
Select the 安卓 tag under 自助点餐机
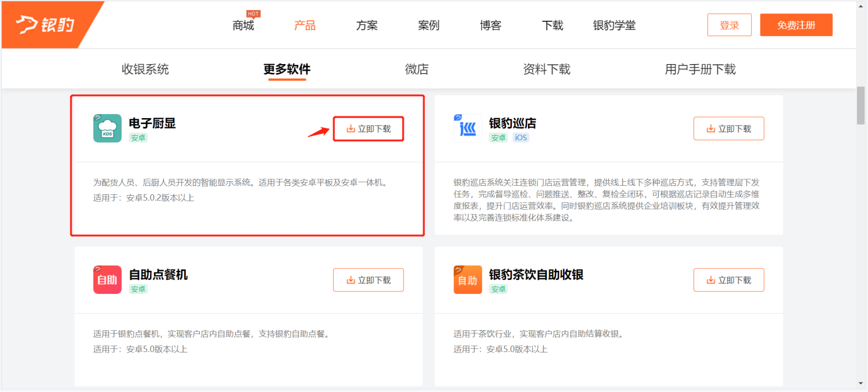138,289
